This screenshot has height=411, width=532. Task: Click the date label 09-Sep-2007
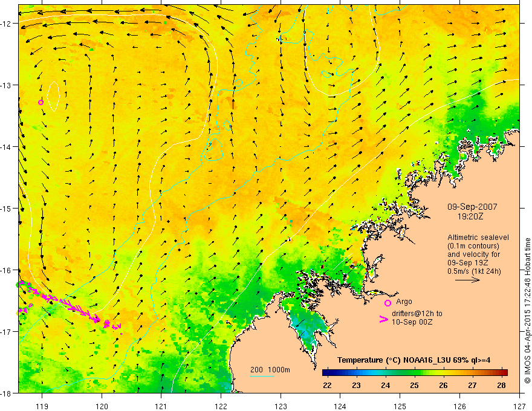tap(472, 207)
